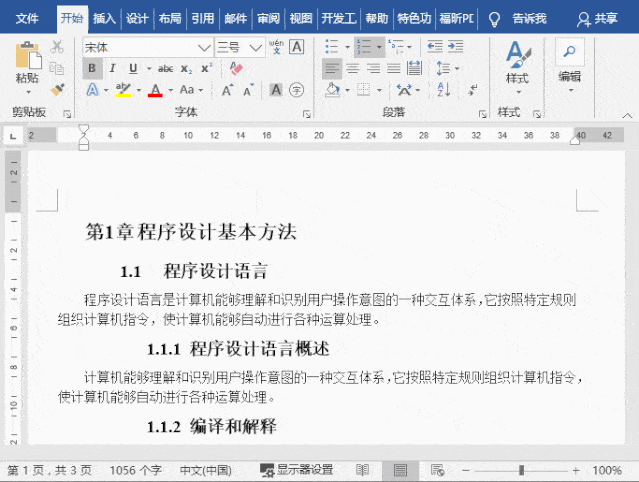
Task: Open the 宋体 font name dropdown
Action: point(204,48)
